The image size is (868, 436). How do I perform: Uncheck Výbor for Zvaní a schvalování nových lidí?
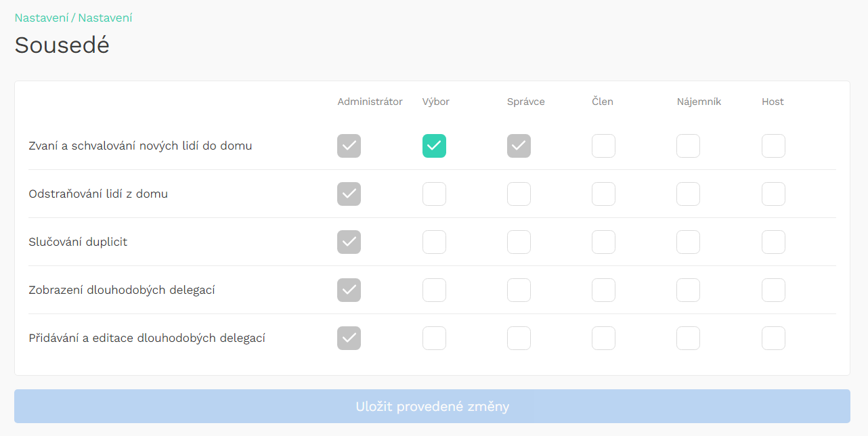434,146
